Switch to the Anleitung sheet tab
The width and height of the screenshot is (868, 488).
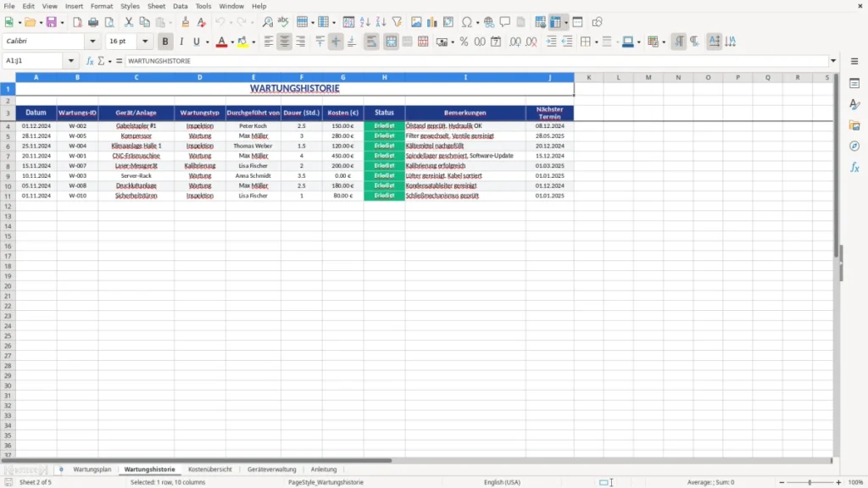[324, 469]
